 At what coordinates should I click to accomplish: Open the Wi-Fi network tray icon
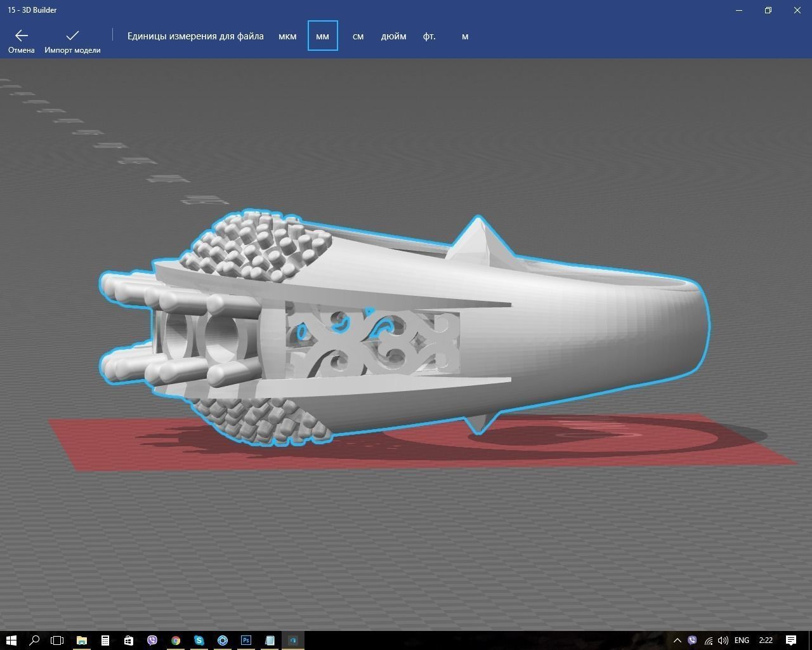[708, 640]
